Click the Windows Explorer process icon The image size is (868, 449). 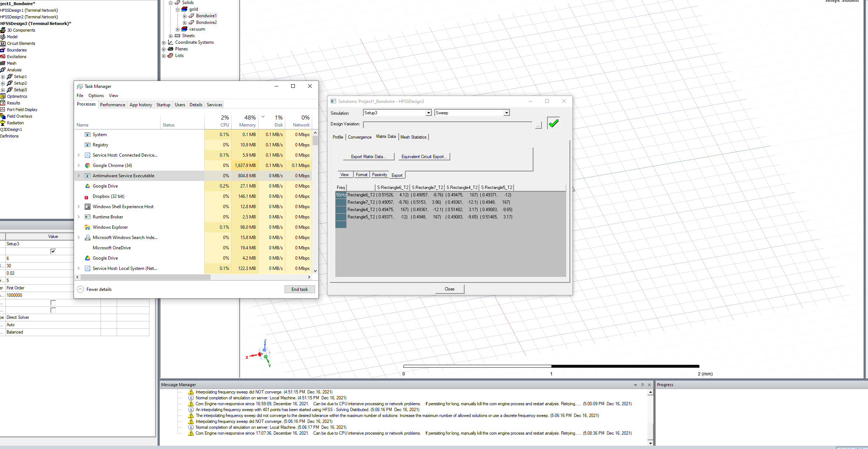click(x=88, y=227)
